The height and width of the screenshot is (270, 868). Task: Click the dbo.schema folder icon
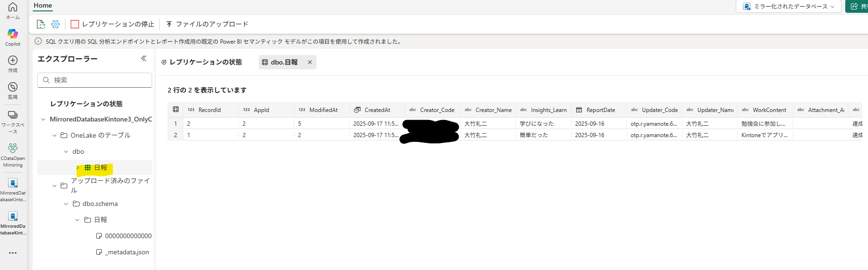(76, 204)
